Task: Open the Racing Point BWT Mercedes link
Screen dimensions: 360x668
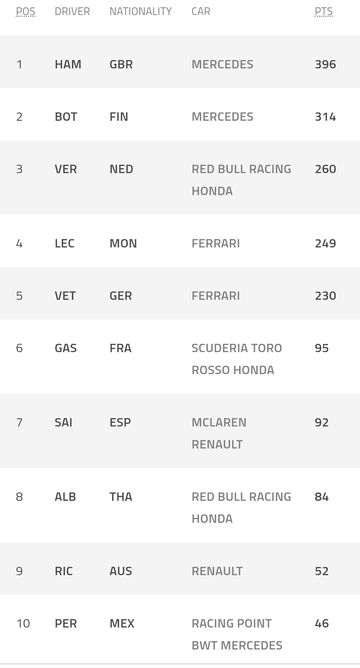Action: pos(236,634)
